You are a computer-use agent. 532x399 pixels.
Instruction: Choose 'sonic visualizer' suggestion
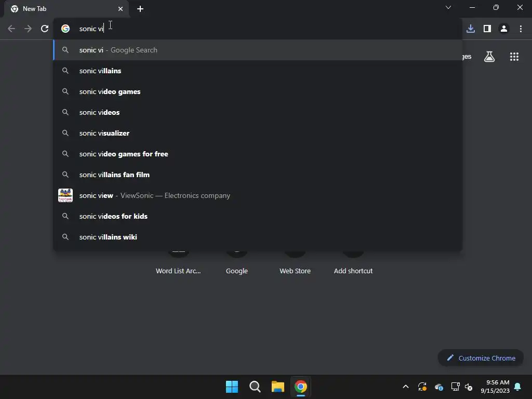(x=258, y=133)
